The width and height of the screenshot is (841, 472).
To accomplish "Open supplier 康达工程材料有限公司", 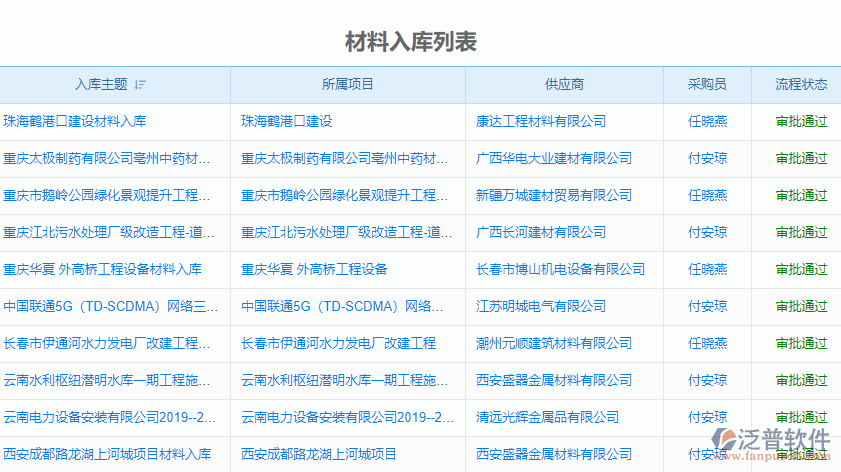I will 541,122.
